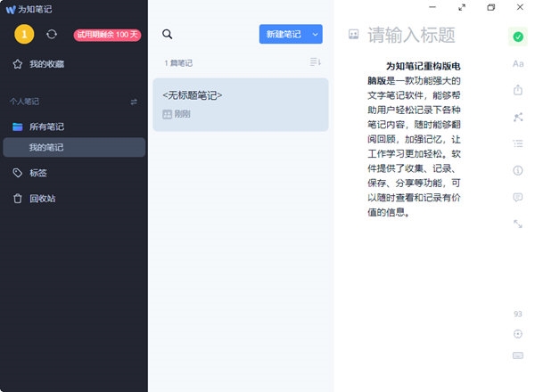The width and height of the screenshot is (535, 392).
Task: Click the green sync status checkmark
Action: pos(518,37)
